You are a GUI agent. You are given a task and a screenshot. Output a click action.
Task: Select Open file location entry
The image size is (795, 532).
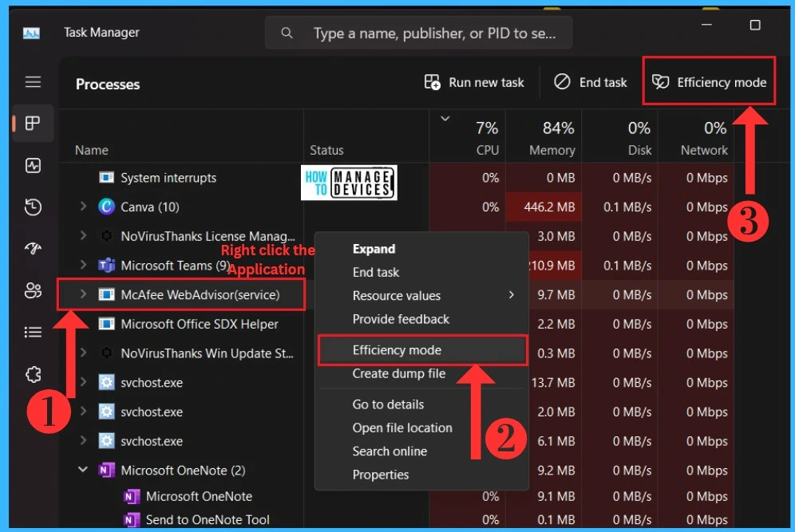pyautogui.click(x=421, y=428)
